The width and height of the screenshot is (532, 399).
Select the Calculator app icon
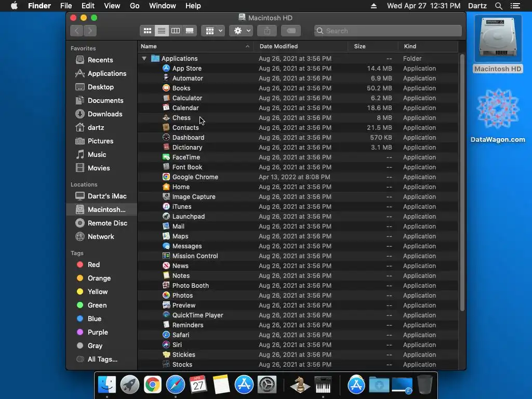pos(166,98)
